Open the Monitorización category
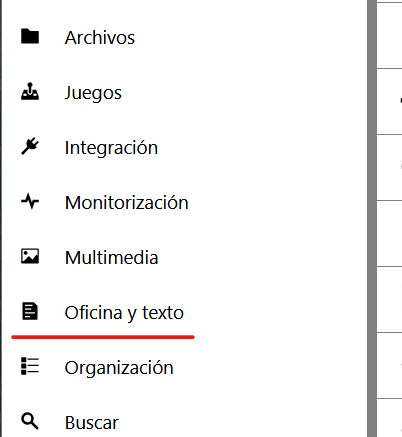Image resolution: width=402 pixels, height=437 pixels. click(x=127, y=202)
